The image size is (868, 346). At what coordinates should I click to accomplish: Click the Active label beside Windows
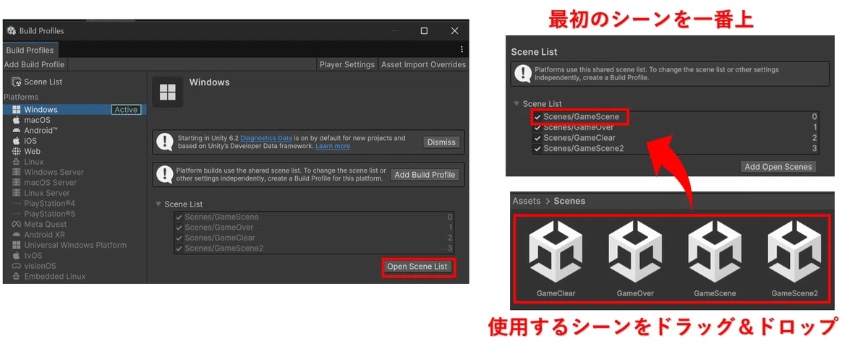pyautogui.click(x=126, y=110)
